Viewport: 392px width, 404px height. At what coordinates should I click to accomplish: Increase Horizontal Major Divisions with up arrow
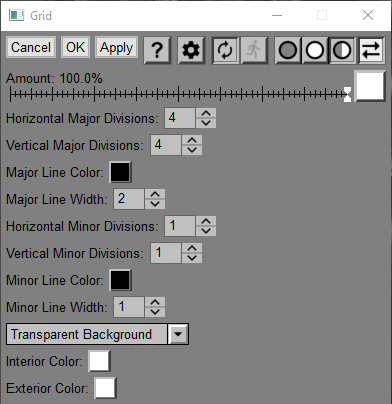(206, 113)
